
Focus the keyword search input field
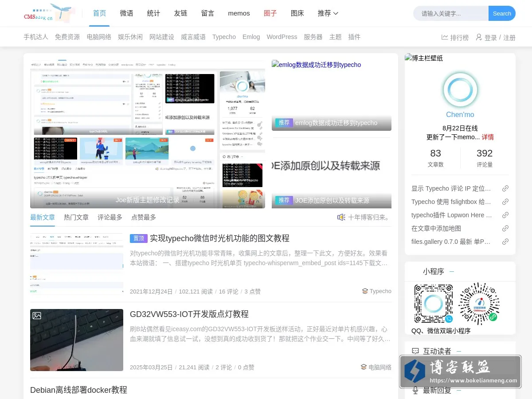point(451,13)
